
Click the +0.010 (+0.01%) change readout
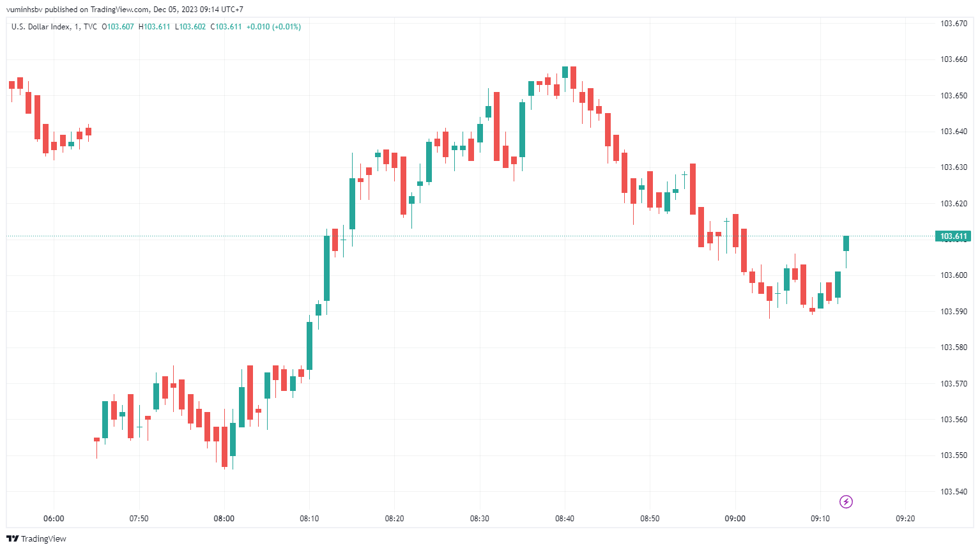[273, 27]
